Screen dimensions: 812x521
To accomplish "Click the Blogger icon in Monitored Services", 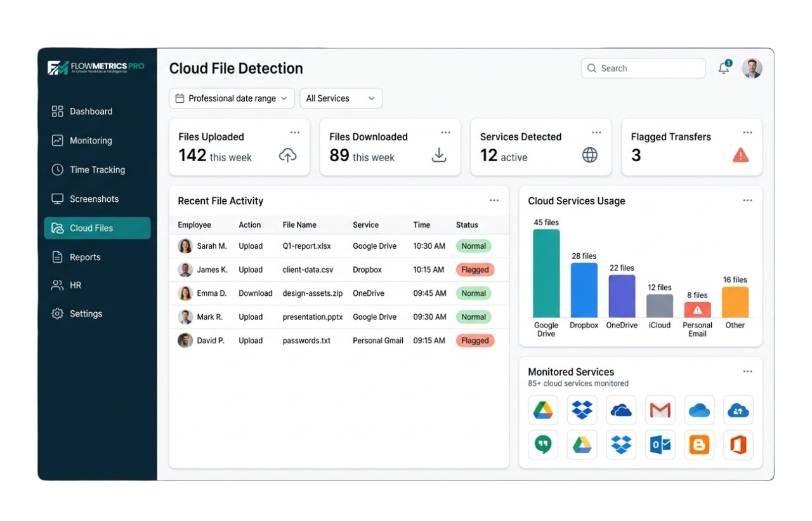I will (x=698, y=445).
